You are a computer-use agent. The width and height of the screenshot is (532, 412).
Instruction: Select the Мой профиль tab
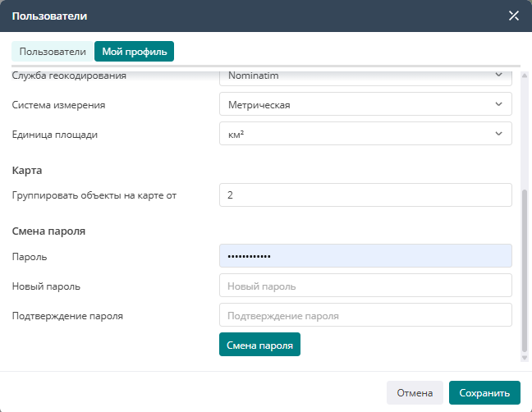pos(135,52)
